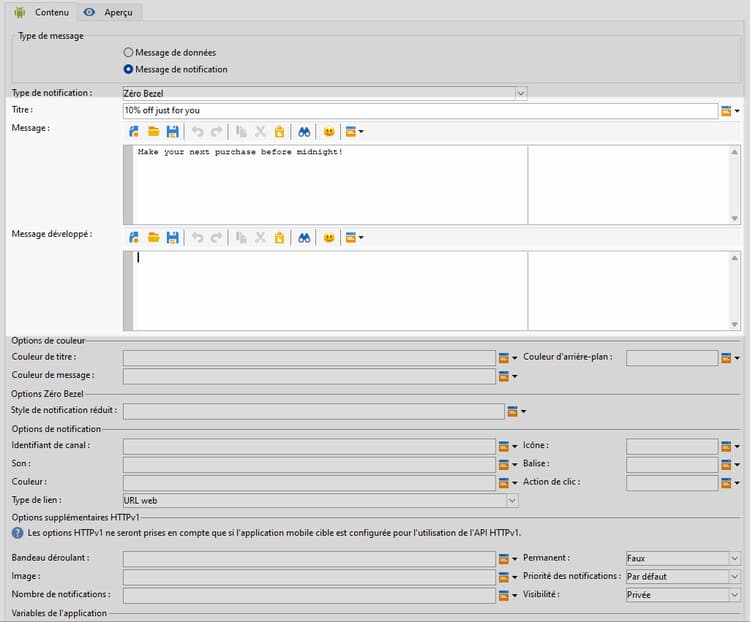Click the Identifiant de canal field
The height and width of the screenshot is (622, 750).
(x=309, y=446)
